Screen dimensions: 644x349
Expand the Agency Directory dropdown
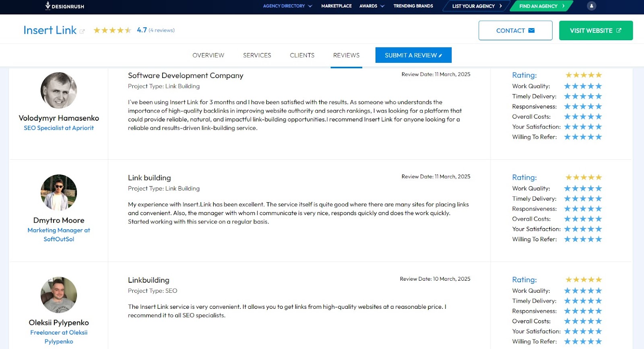pos(287,6)
